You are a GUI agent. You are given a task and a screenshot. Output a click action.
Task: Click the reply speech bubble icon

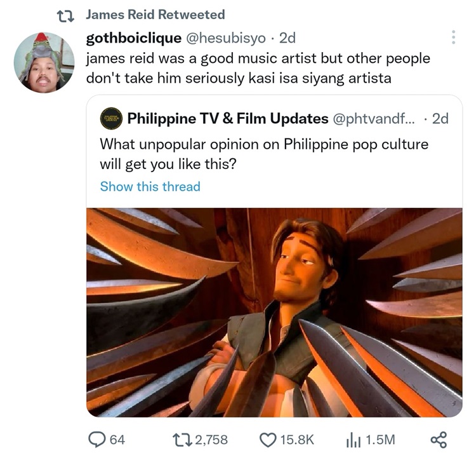pyautogui.click(x=96, y=440)
